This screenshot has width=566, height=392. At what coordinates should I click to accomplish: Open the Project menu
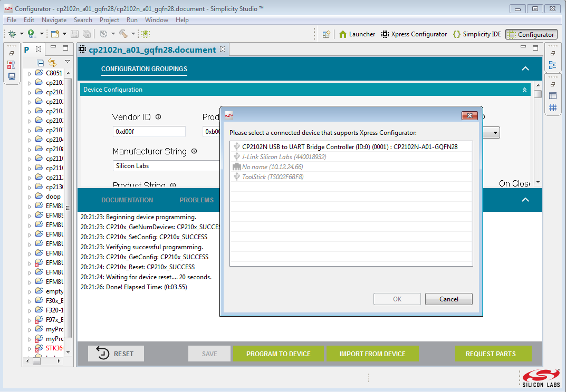(109, 19)
